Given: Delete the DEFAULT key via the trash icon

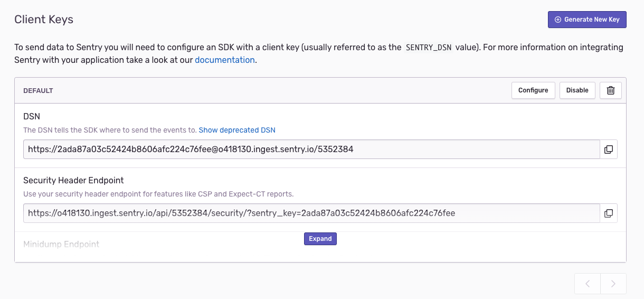Looking at the screenshot, I should [611, 90].
